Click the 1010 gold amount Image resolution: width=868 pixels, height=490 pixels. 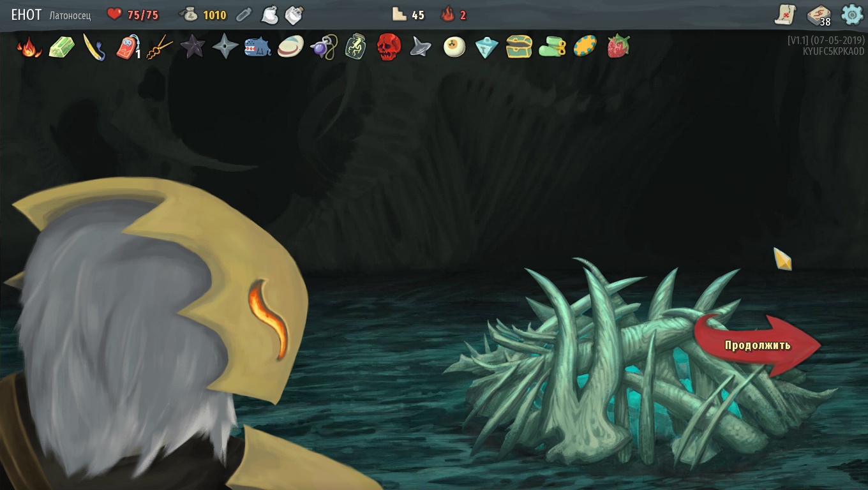[214, 15]
